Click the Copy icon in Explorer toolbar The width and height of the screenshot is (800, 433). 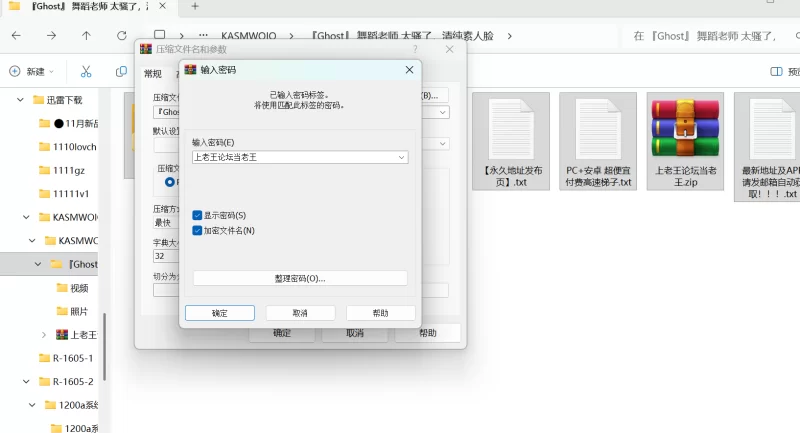pos(121,71)
